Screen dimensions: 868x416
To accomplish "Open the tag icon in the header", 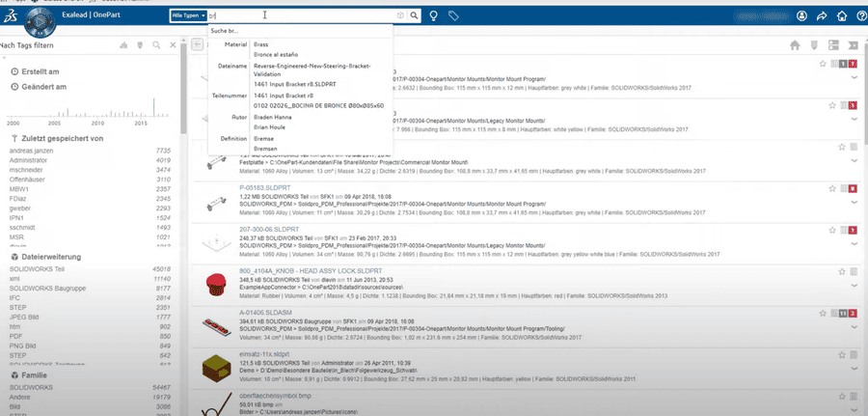I will pyautogui.click(x=454, y=16).
